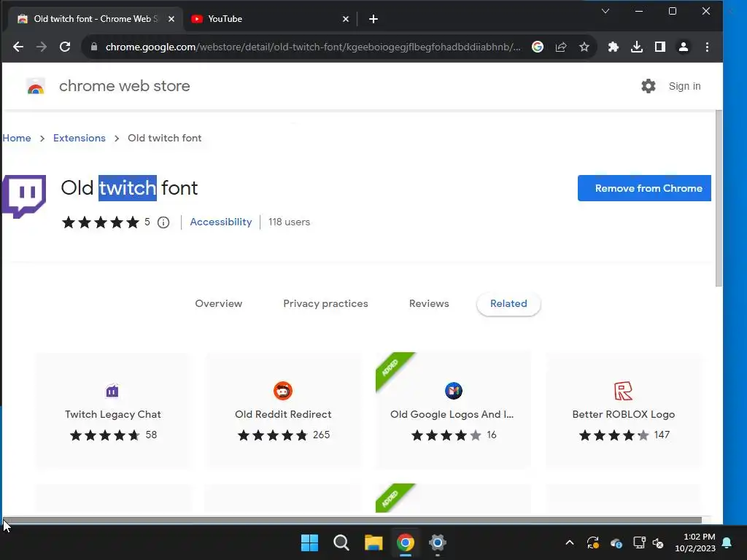
Task: Open the Chrome profile avatar
Action: click(x=683, y=47)
